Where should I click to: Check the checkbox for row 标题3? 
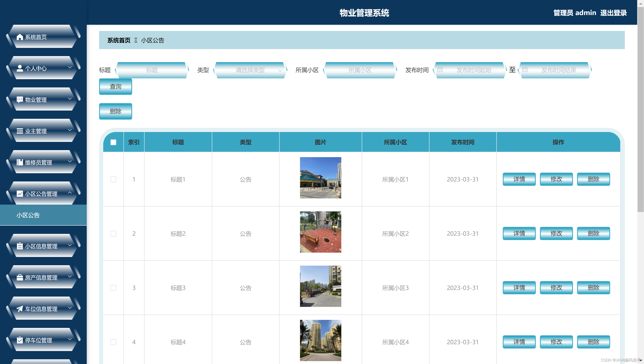pyautogui.click(x=113, y=288)
